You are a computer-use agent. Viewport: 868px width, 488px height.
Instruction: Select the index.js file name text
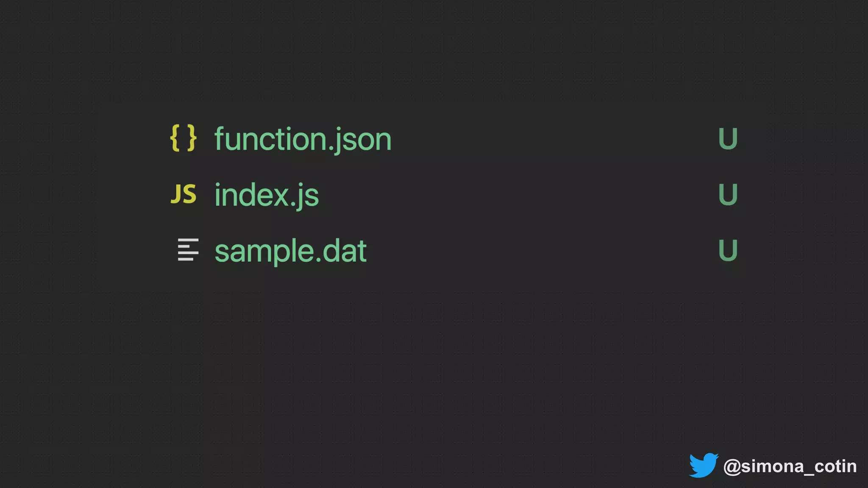pos(267,195)
